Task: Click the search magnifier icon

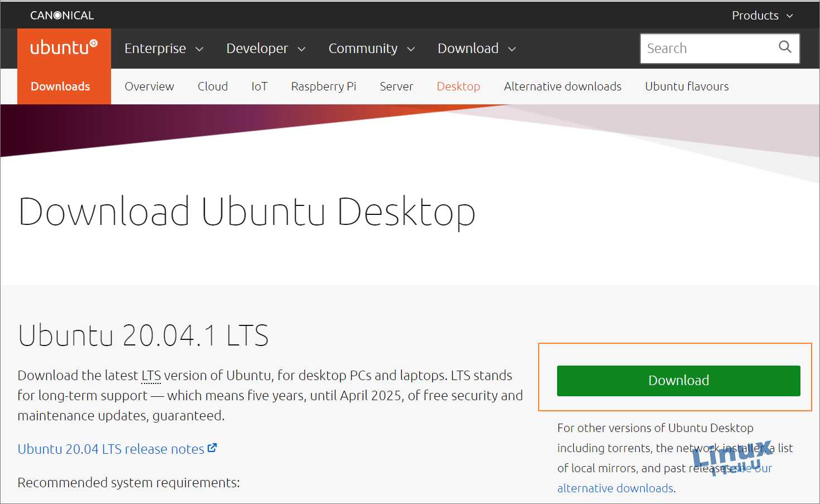Action: (785, 47)
